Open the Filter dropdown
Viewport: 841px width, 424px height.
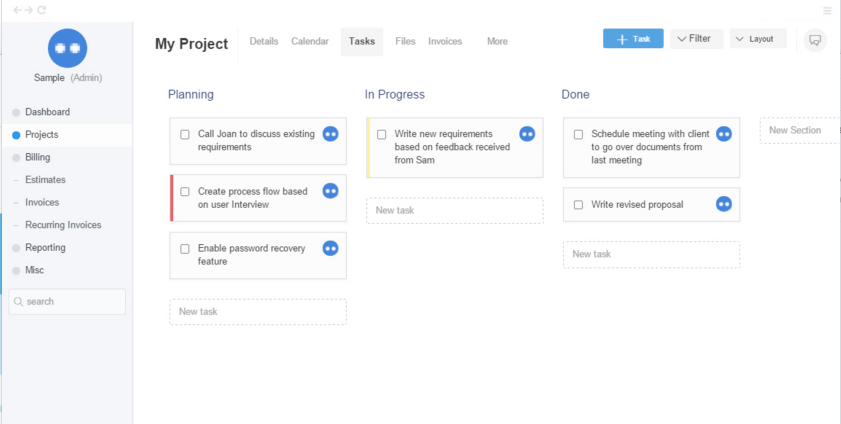(x=696, y=39)
